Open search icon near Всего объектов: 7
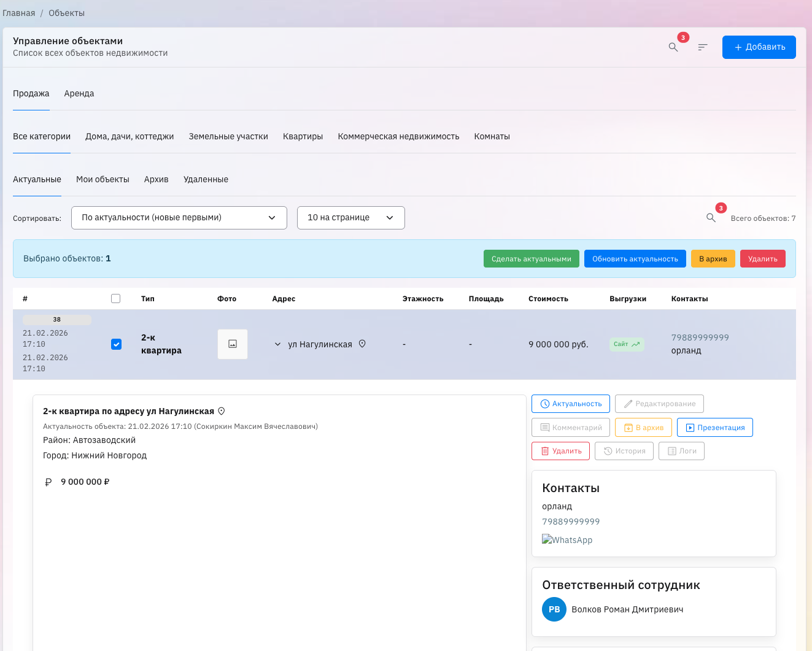 pos(711,218)
